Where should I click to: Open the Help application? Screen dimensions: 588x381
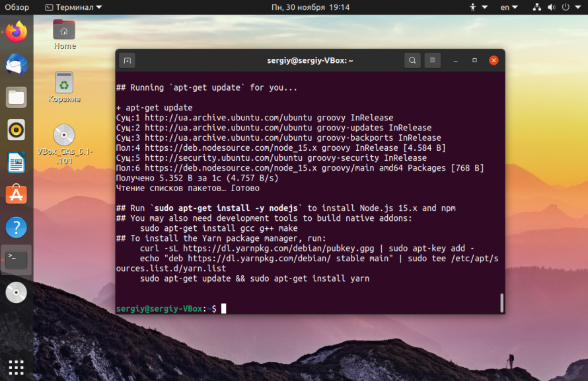(x=16, y=228)
